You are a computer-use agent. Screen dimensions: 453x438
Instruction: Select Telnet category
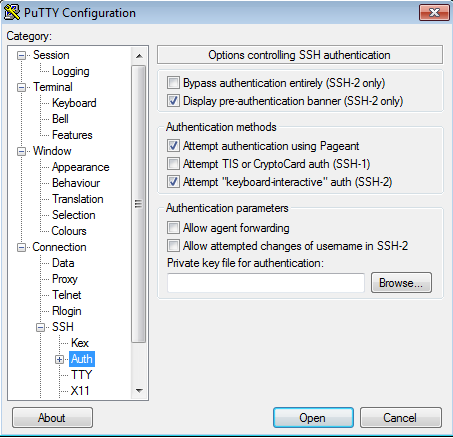coord(66,295)
